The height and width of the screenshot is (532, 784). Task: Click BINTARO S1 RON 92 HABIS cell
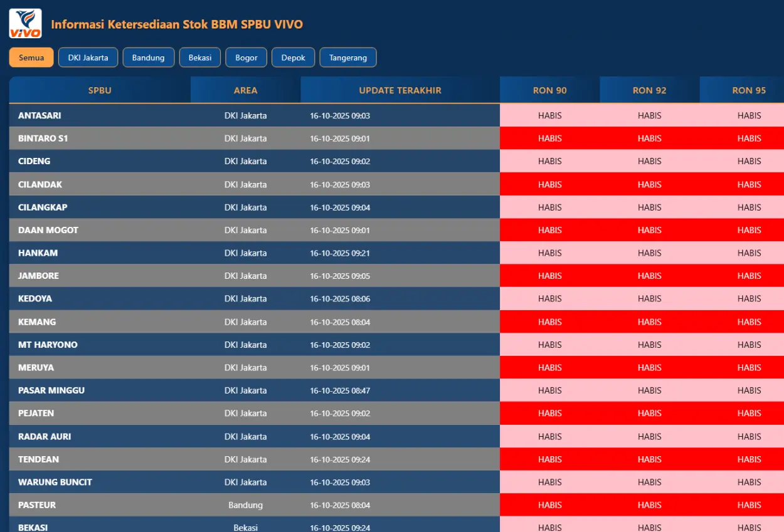point(650,138)
